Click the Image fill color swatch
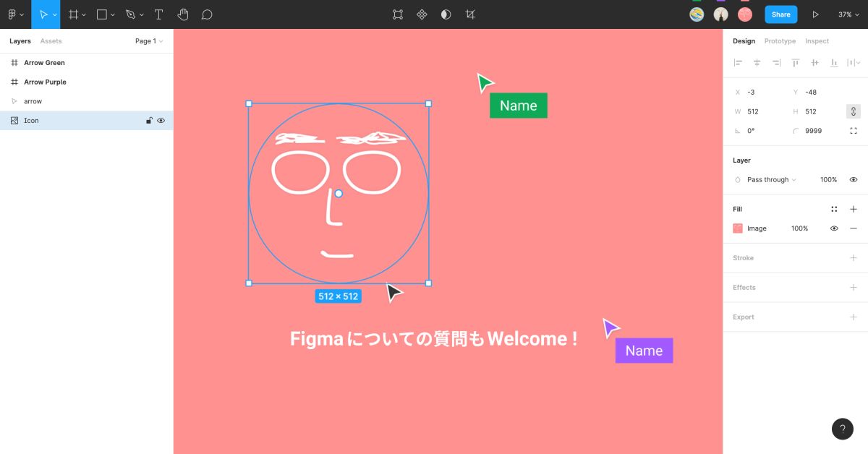868x454 pixels. (x=736, y=228)
